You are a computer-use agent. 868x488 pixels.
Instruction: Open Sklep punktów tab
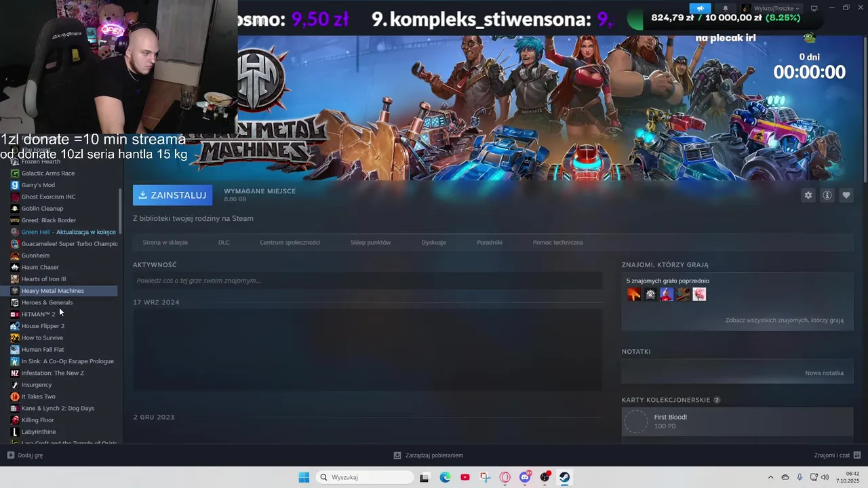pos(370,242)
